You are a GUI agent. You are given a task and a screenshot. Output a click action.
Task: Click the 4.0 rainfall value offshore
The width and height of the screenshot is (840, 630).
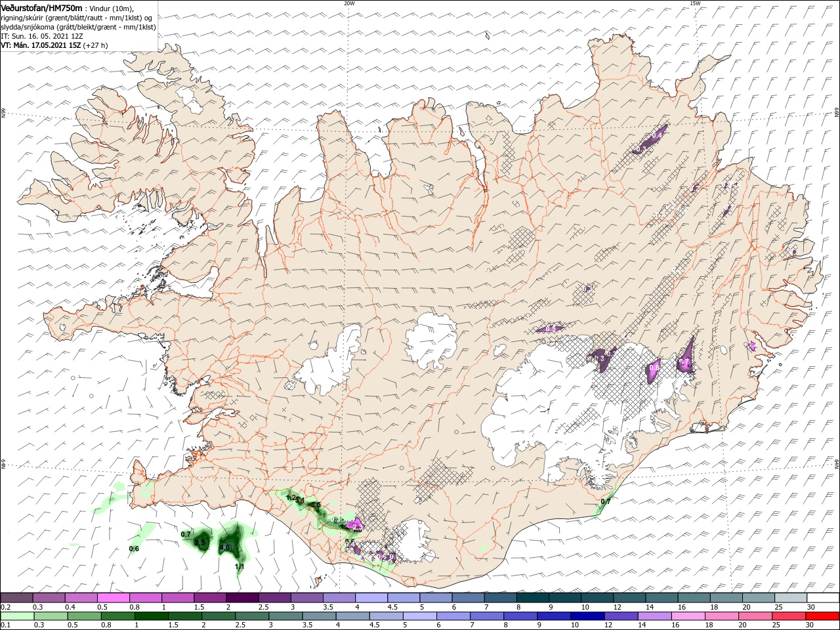pos(224,547)
